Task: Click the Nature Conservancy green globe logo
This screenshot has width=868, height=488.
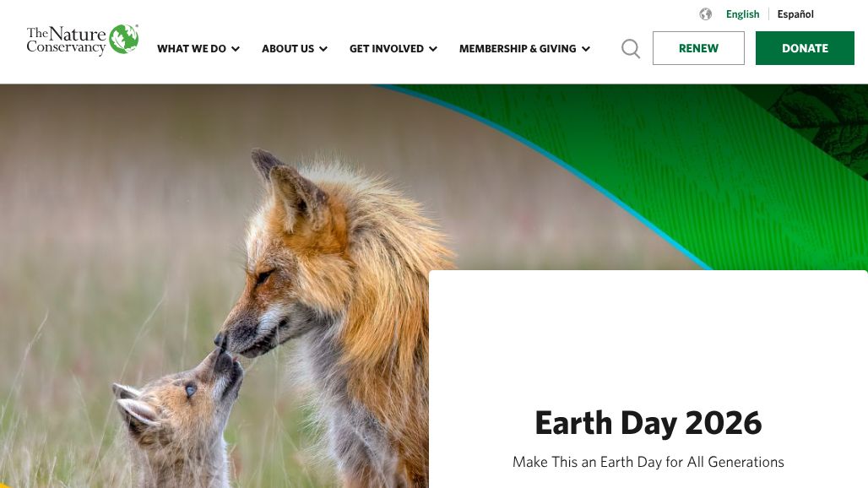Action: [x=123, y=39]
